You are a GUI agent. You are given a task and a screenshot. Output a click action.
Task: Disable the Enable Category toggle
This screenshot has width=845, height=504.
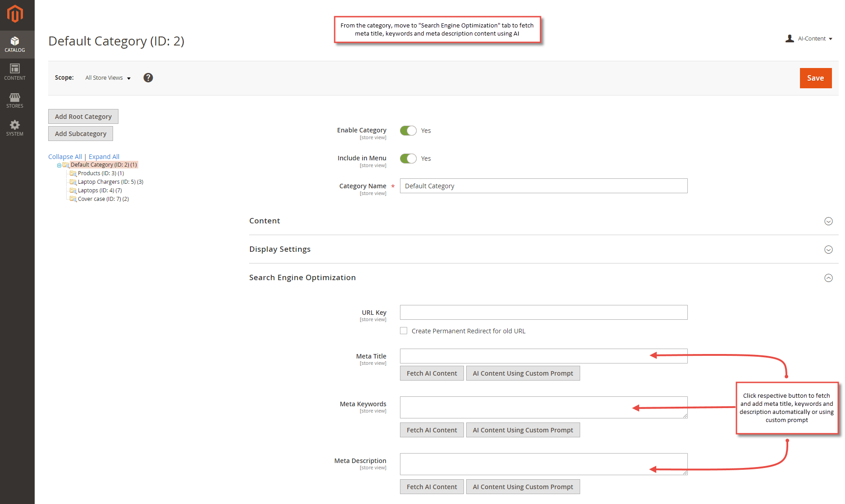pyautogui.click(x=408, y=130)
